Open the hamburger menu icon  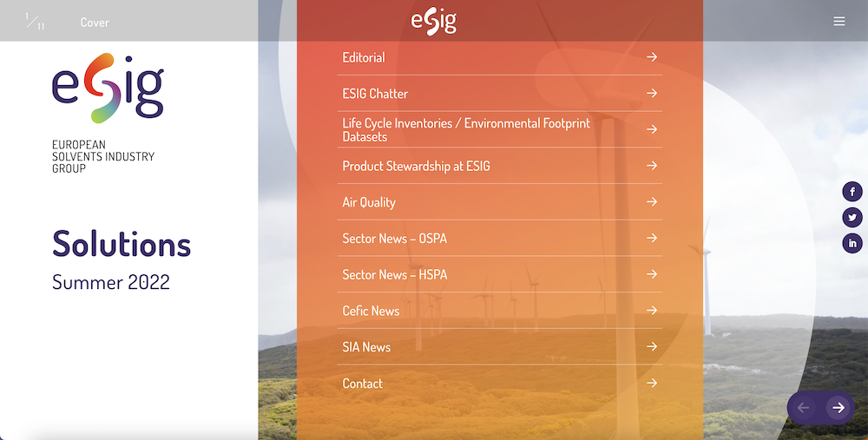[x=839, y=21]
